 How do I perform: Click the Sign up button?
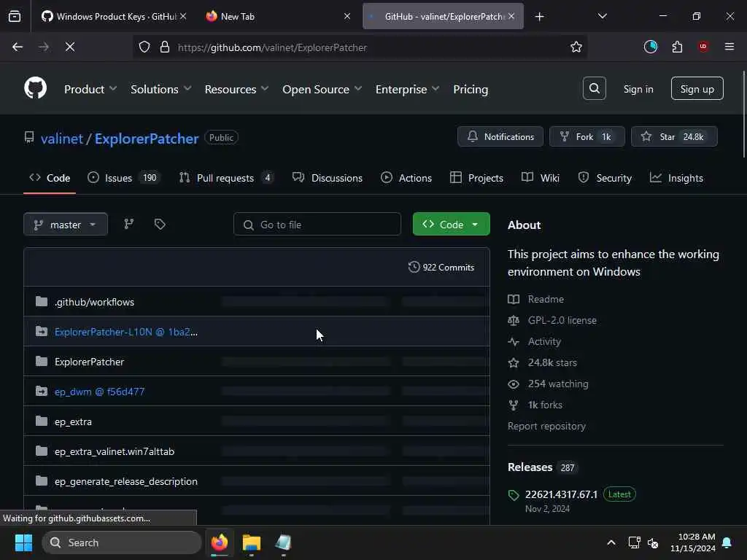697,88
